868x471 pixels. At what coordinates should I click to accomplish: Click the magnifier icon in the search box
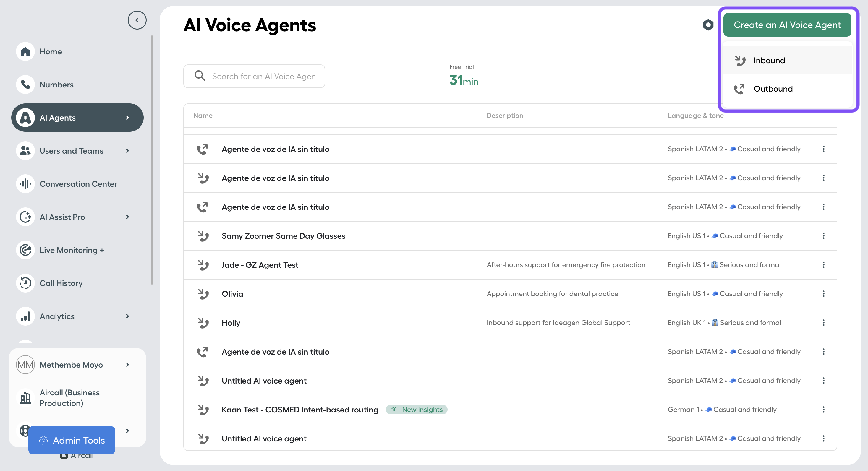200,76
